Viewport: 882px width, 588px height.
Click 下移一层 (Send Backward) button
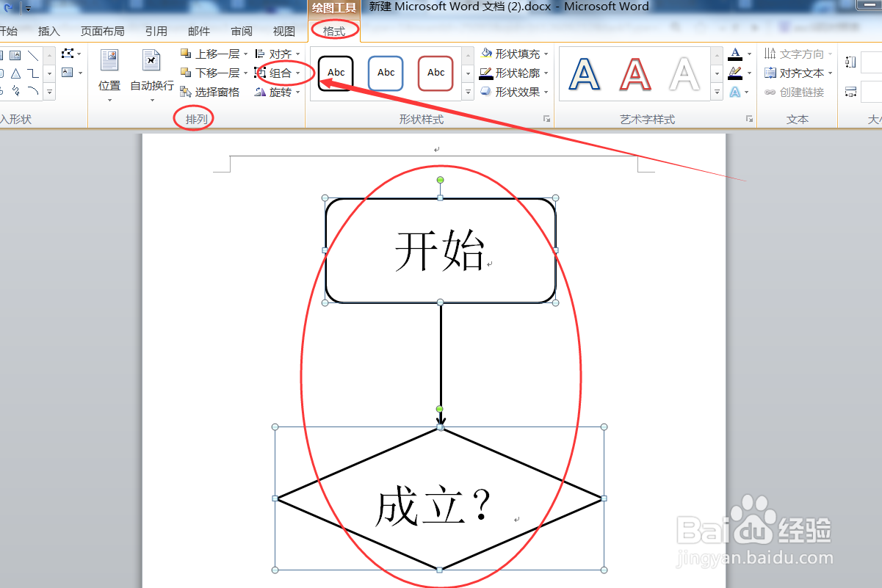(x=209, y=73)
